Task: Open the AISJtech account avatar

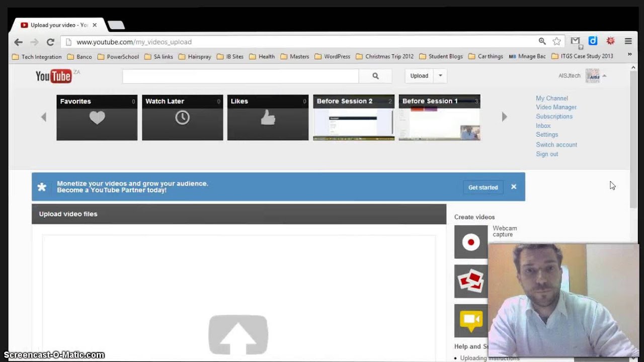Action: [x=592, y=76]
